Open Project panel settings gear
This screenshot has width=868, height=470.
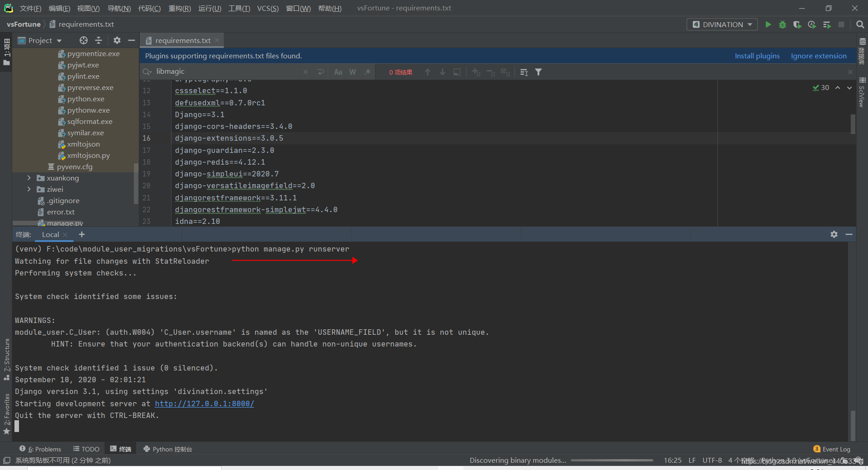point(117,40)
